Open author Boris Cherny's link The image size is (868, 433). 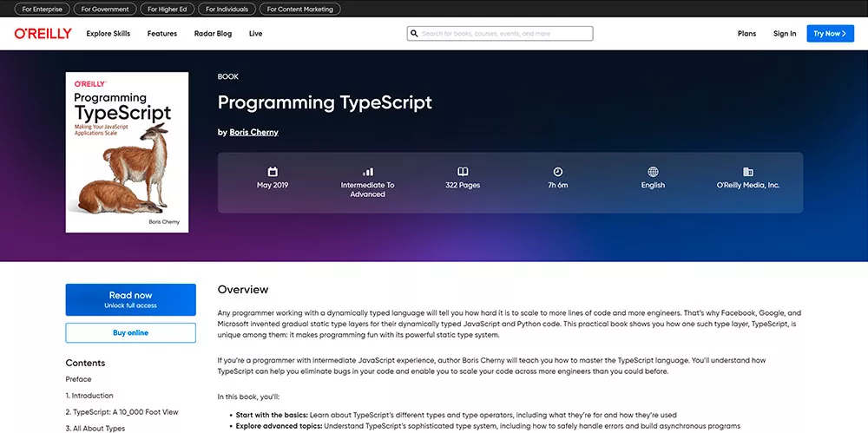tap(254, 133)
